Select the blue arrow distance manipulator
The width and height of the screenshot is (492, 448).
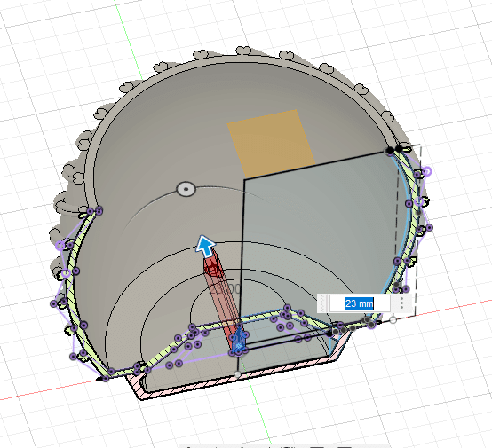tap(205, 246)
